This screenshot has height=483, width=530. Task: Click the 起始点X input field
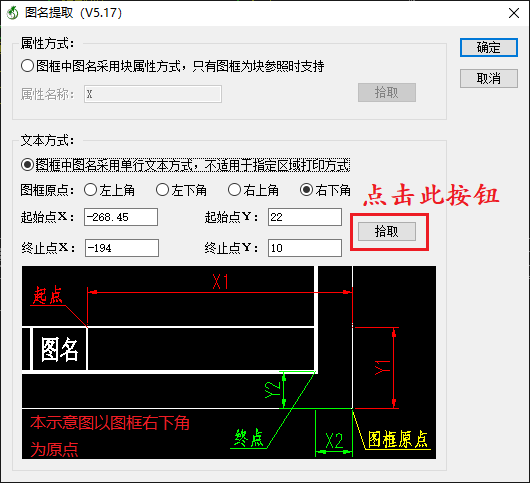121,217
